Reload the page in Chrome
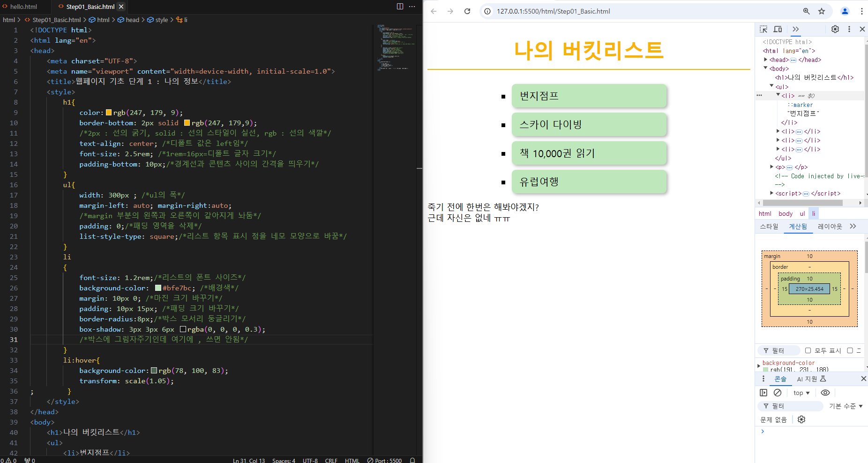Screen dimensions: 868x463 (467, 11)
